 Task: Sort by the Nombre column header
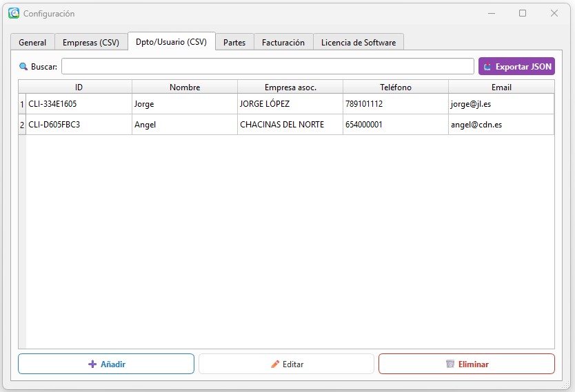185,87
